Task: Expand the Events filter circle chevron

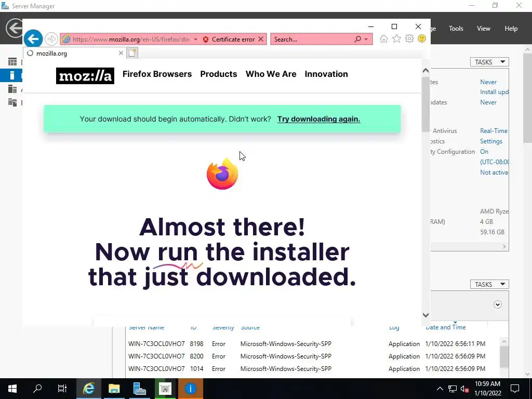Action: (x=497, y=304)
